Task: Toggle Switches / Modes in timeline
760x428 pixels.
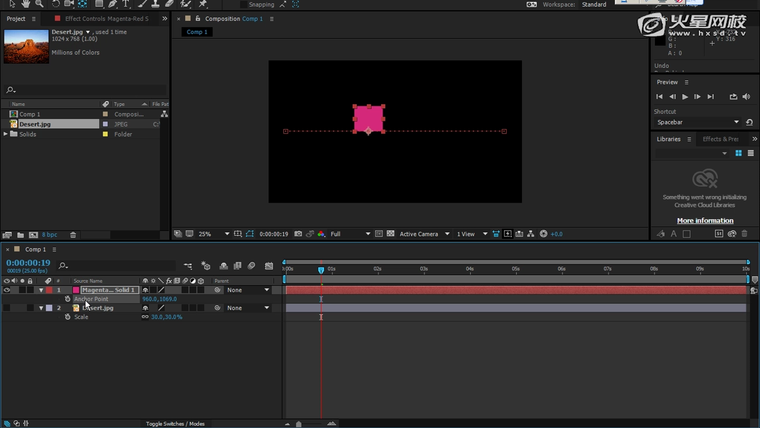Action: [x=175, y=424]
